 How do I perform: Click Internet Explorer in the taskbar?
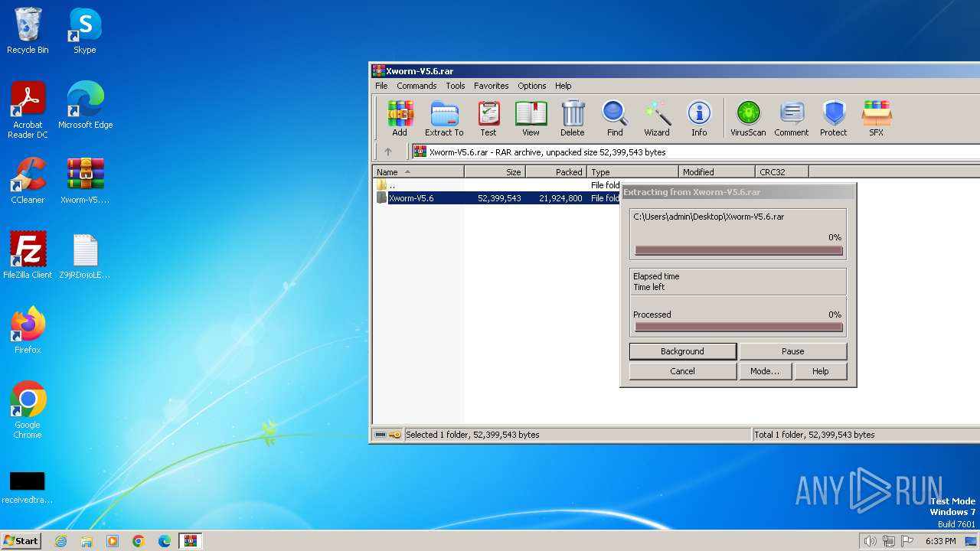(x=60, y=541)
